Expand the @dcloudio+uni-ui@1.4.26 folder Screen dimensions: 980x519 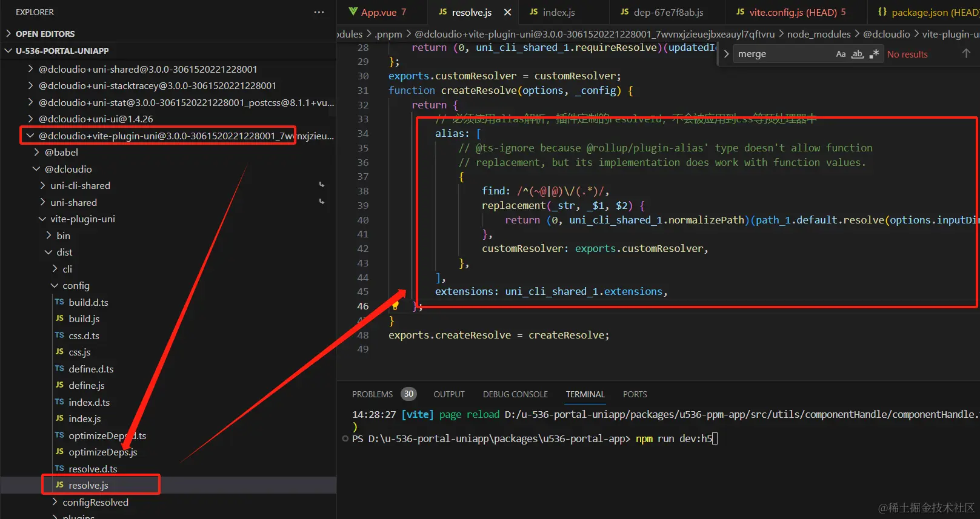[x=30, y=119]
